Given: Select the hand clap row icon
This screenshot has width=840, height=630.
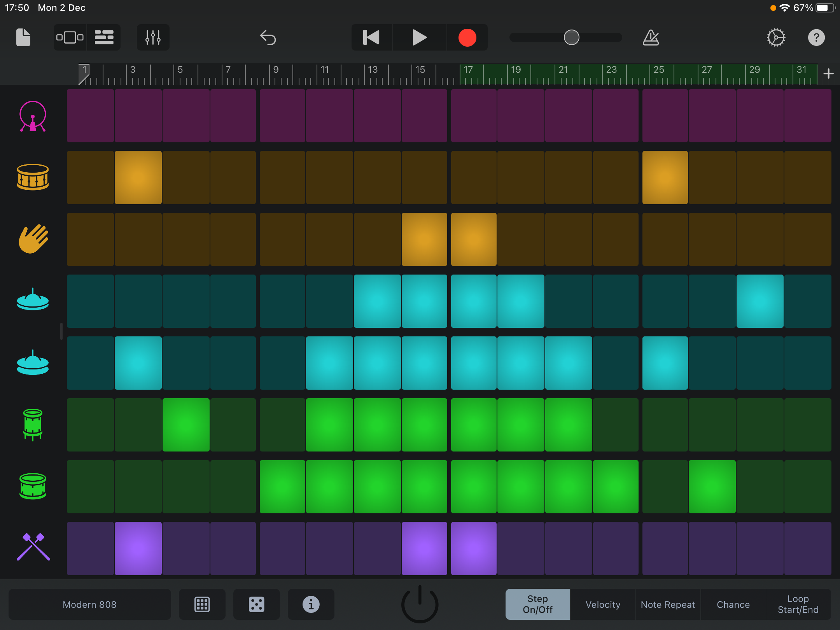Looking at the screenshot, I should point(33,239).
